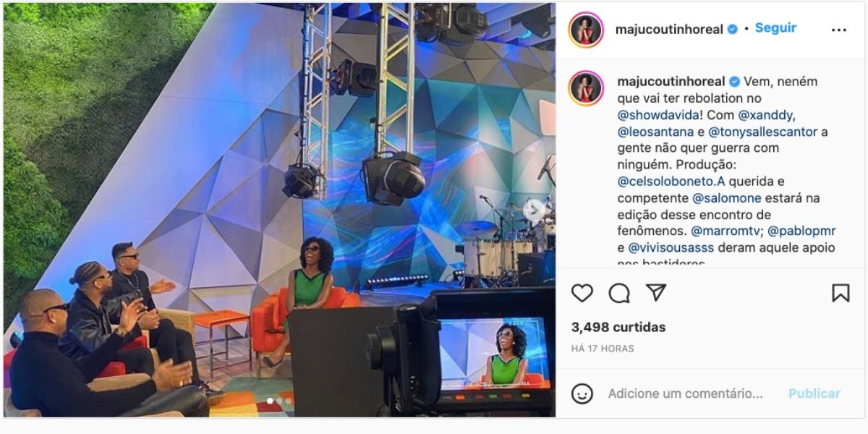View the 3,498 curtidas likes list
This screenshot has height=434, width=868.
[618, 327]
